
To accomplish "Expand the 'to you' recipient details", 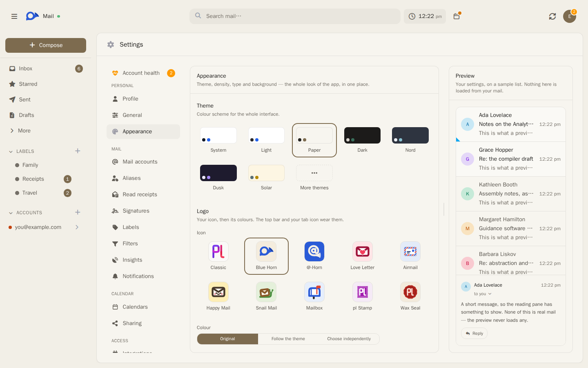I will 483,294.
